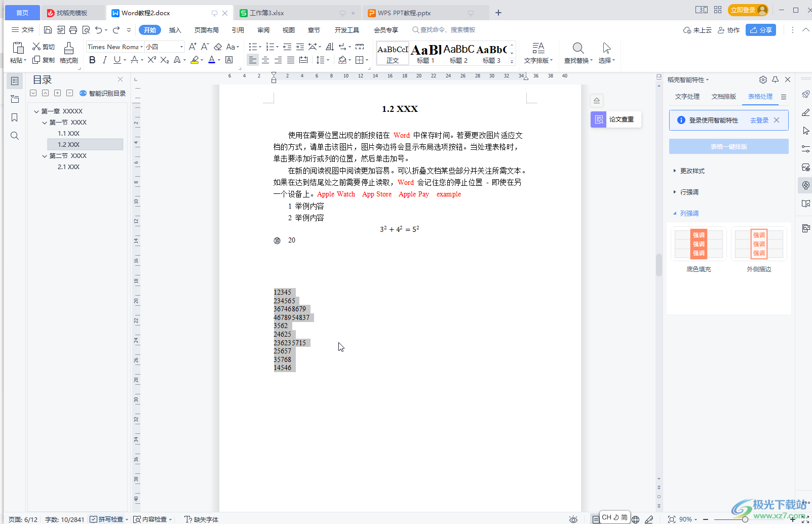Click the Cut (剪切) scissors icon

point(36,47)
